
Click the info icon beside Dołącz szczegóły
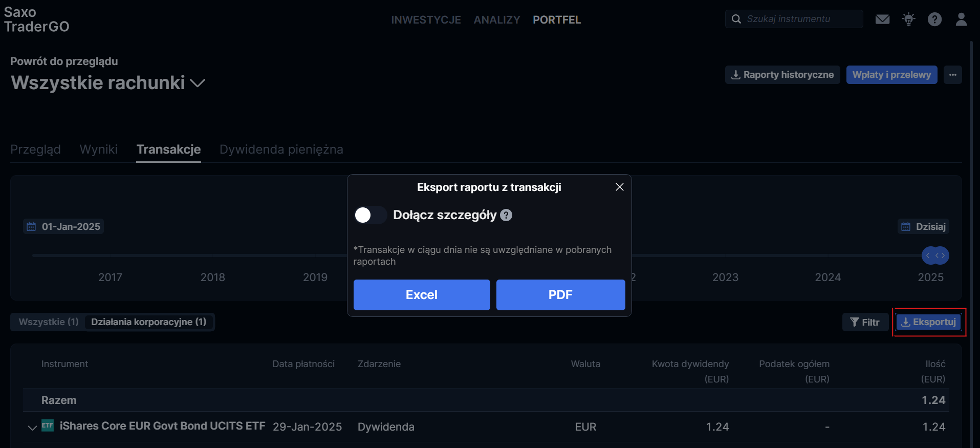click(506, 215)
